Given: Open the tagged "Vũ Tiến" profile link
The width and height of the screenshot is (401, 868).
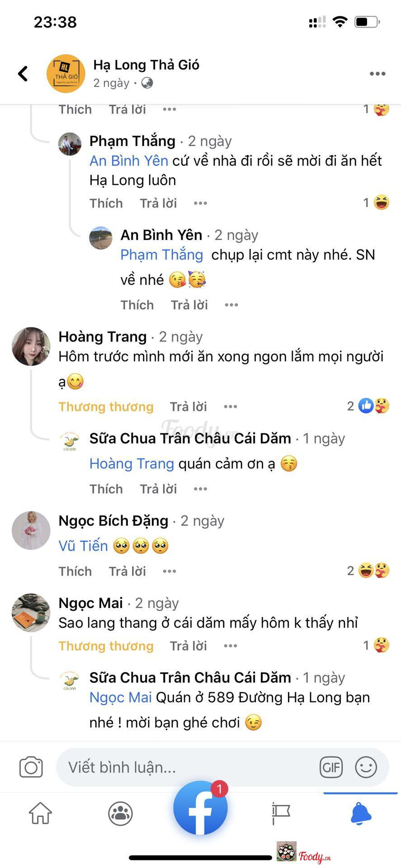Looking at the screenshot, I should tap(83, 546).
